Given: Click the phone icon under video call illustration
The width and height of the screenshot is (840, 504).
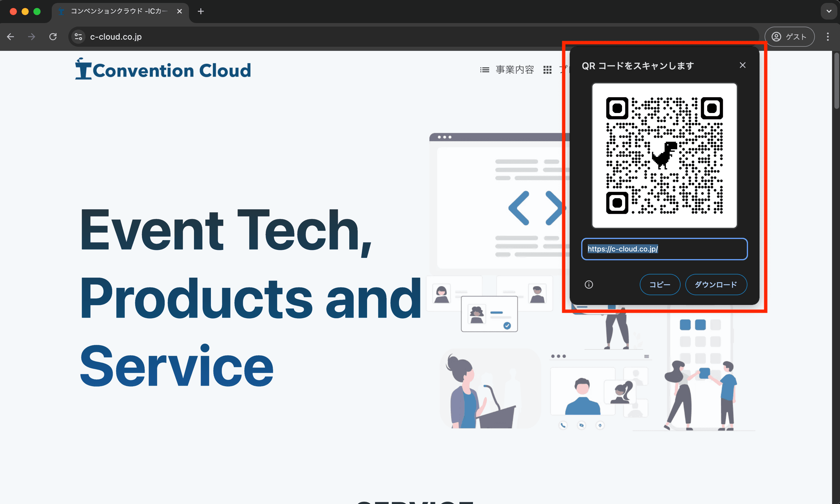Looking at the screenshot, I should coord(563,425).
